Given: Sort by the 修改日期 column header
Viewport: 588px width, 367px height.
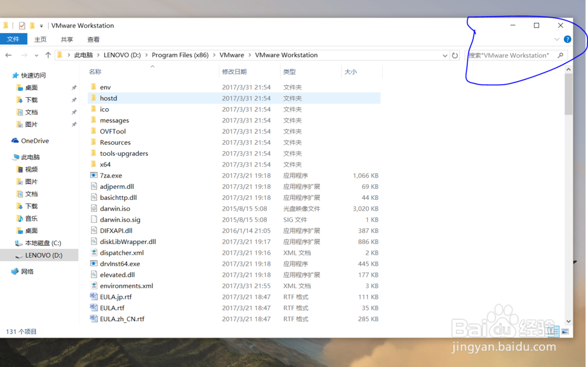Looking at the screenshot, I should [x=234, y=72].
